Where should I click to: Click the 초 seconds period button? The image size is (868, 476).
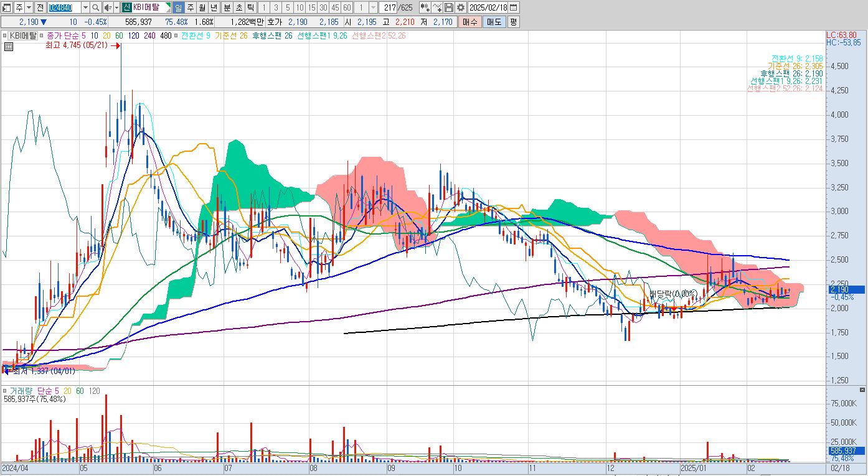(x=238, y=7)
